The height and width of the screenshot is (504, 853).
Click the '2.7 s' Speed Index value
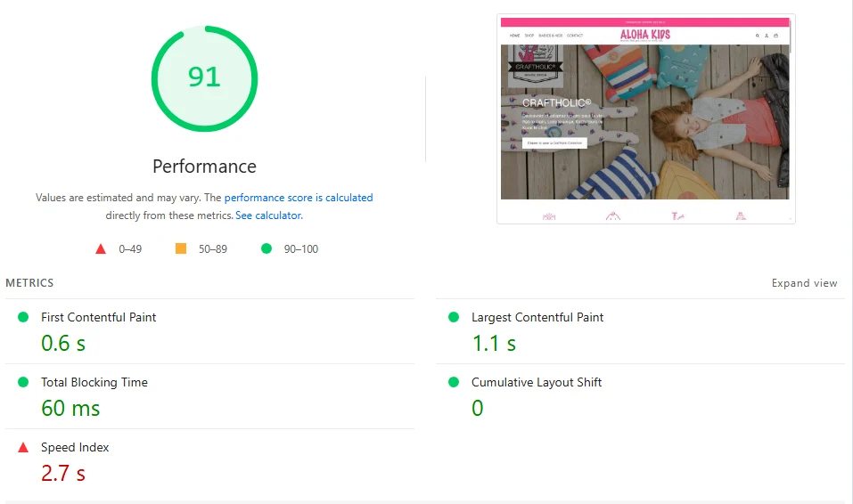pyautogui.click(x=63, y=474)
